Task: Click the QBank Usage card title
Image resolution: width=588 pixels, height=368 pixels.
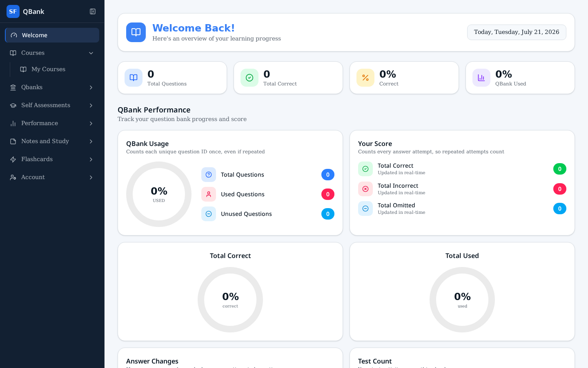Action: (147, 144)
